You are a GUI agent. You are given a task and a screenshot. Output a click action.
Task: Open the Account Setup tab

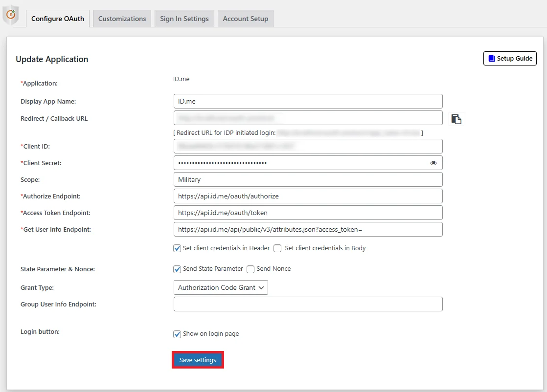(x=246, y=19)
